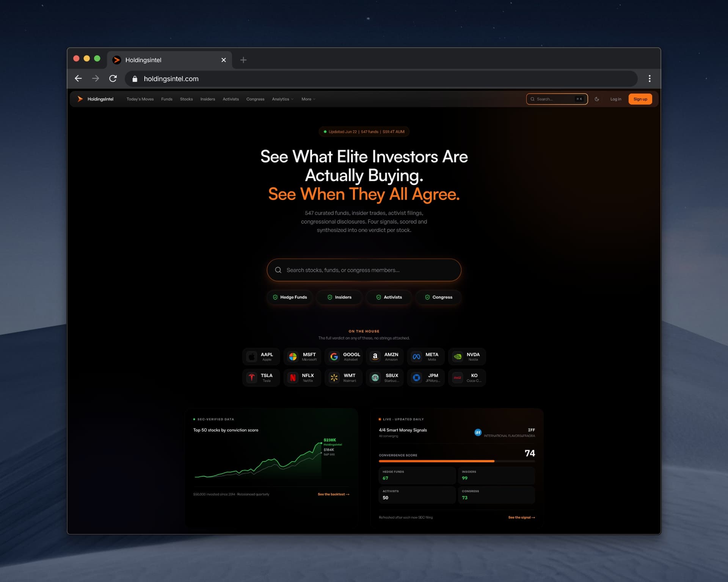Expand the Analytics dropdown menu
728x582 pixels.
point(282,99)
